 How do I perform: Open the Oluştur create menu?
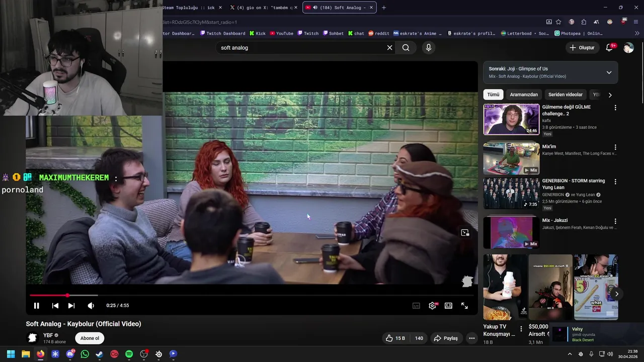click(582, 48)
